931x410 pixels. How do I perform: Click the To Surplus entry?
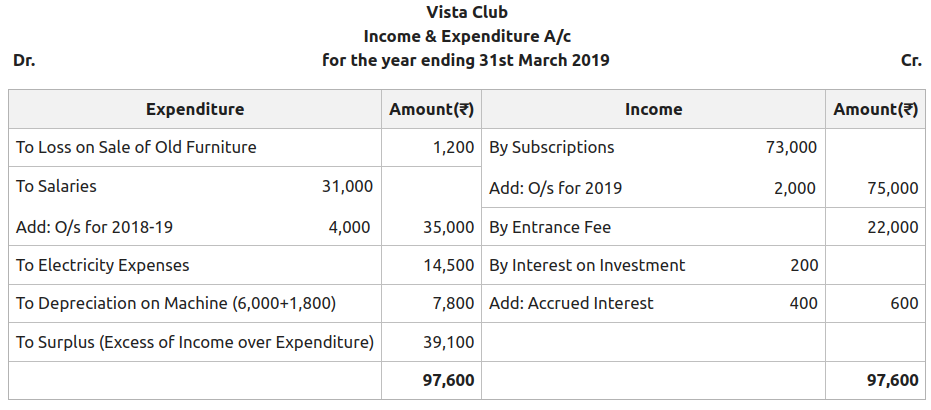[195, 343]
